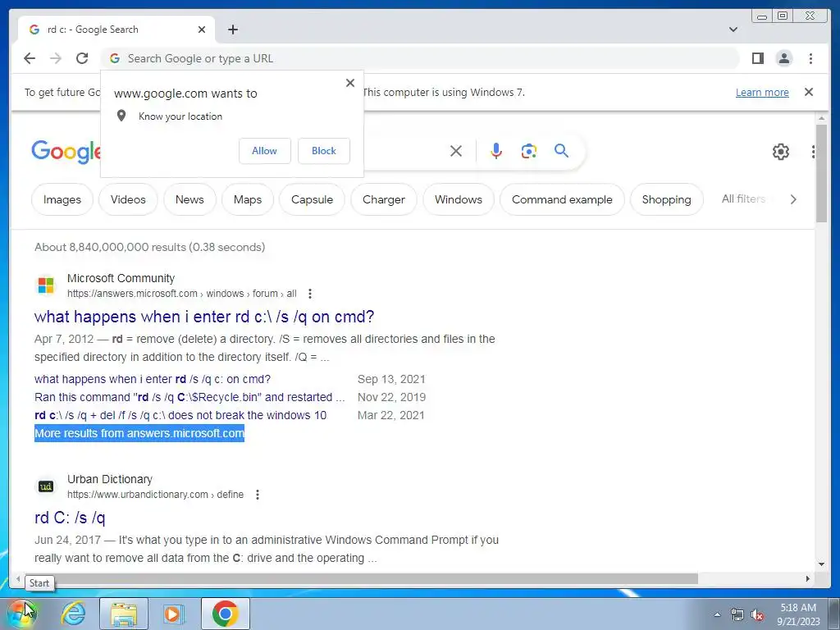Click the horizontal scrollbar right arrow
This screenshot has width=840, height=630.
(x=808, y=578)
